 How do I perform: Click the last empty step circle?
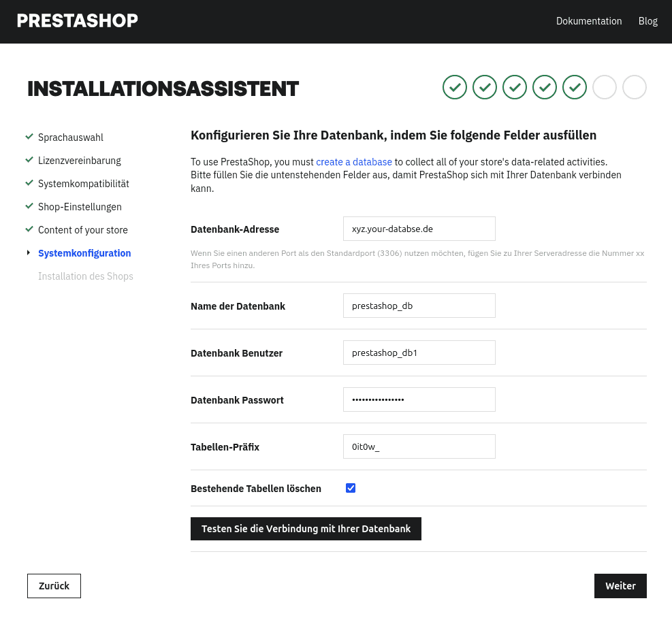tap(635, 87)
